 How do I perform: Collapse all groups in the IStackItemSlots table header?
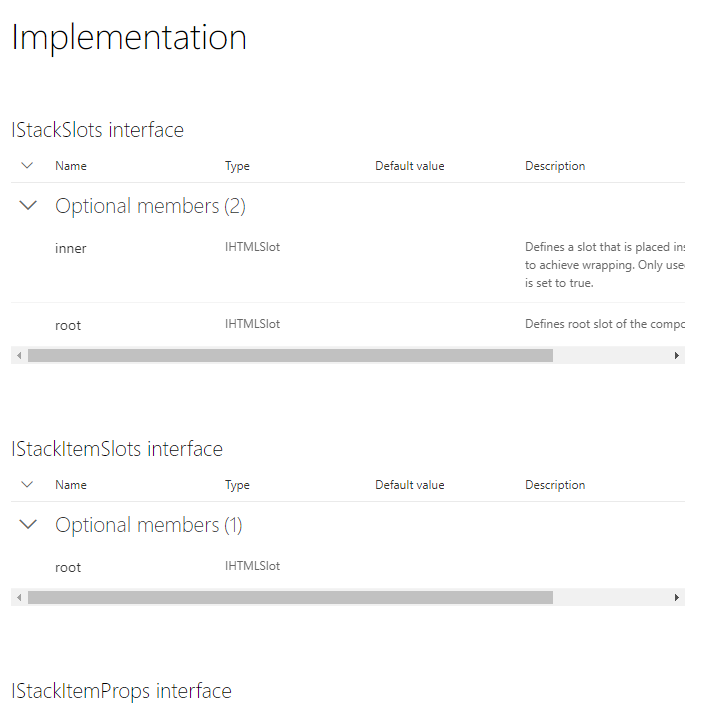click(x=27, y=485)
